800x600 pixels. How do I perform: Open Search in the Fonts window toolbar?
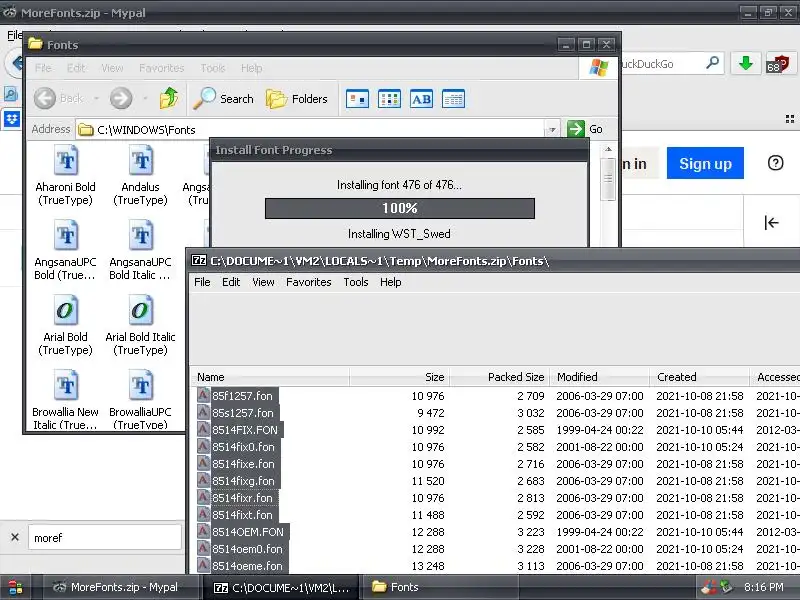223,98
